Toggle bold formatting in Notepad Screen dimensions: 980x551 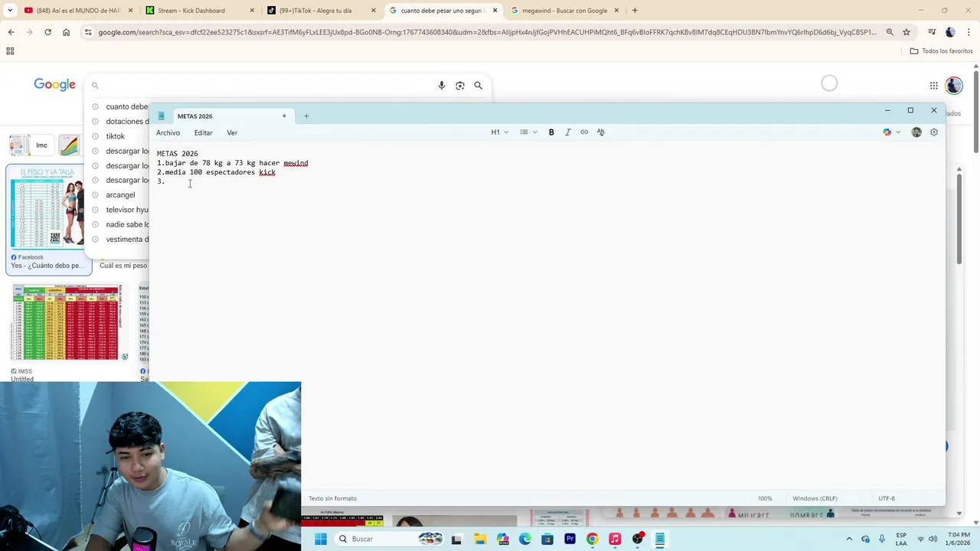(551, 132)
